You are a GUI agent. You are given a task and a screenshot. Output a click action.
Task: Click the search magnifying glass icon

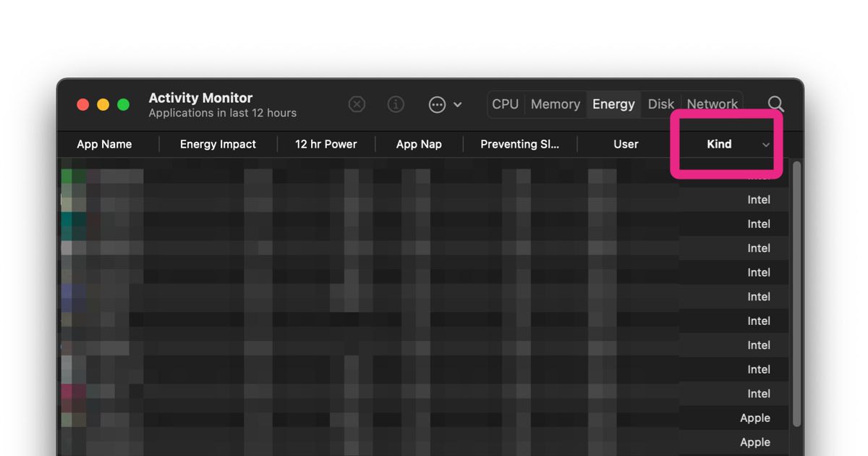click(x=775, y=104)
